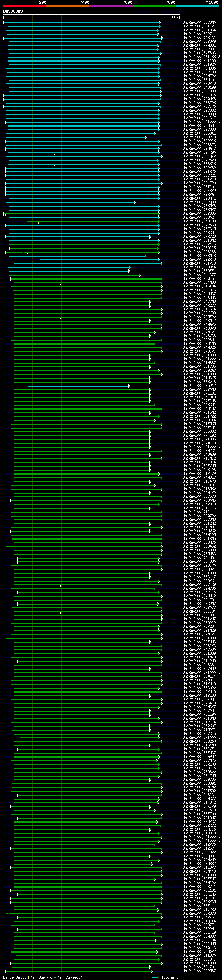Open hit UniRef100_B5Z3X9
Viewport: 222px width, 980px height.
pos(199,397)
